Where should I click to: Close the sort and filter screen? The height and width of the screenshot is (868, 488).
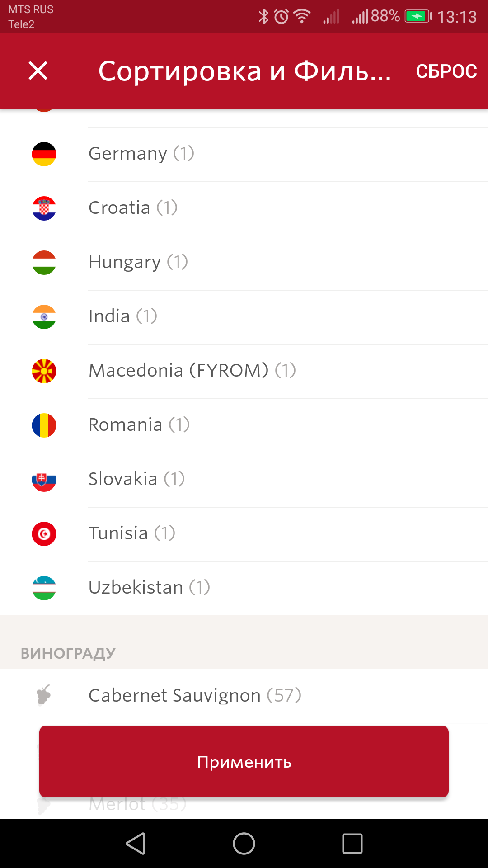38,71
